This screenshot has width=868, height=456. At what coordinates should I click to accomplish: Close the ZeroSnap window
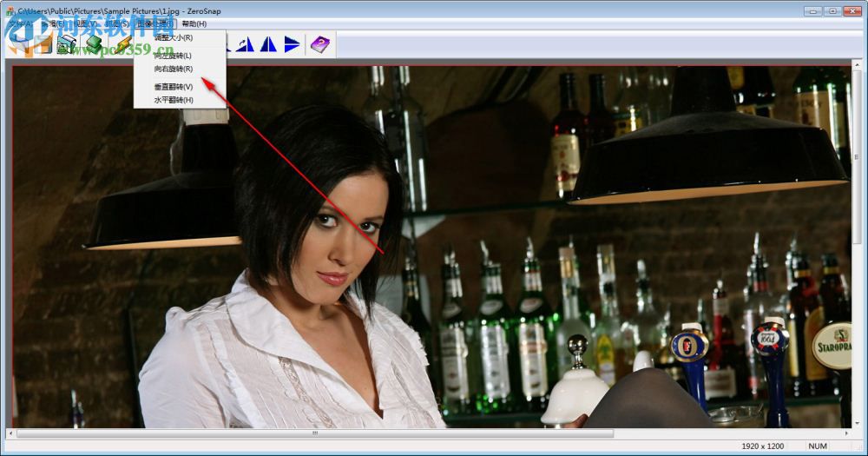click(x=852, y=11)
